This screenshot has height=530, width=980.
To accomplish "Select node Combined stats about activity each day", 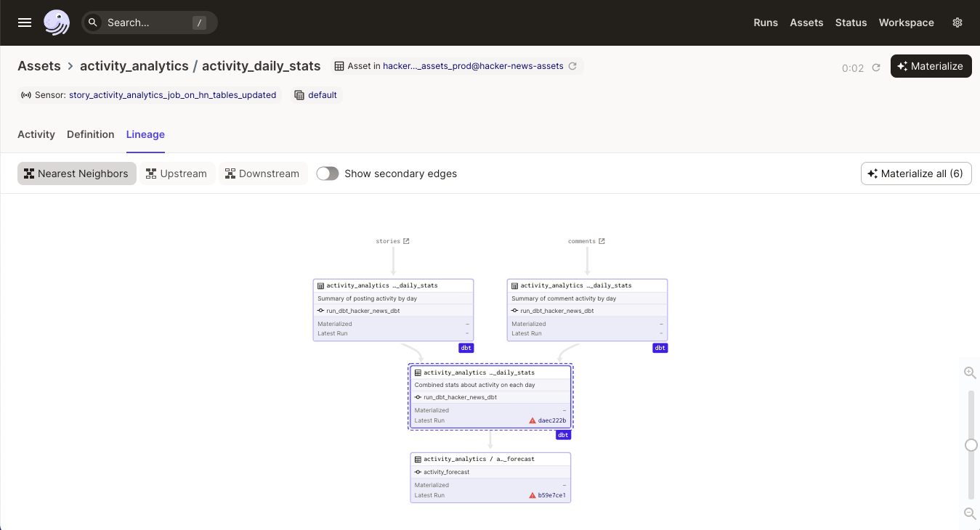I will [490, 397].
